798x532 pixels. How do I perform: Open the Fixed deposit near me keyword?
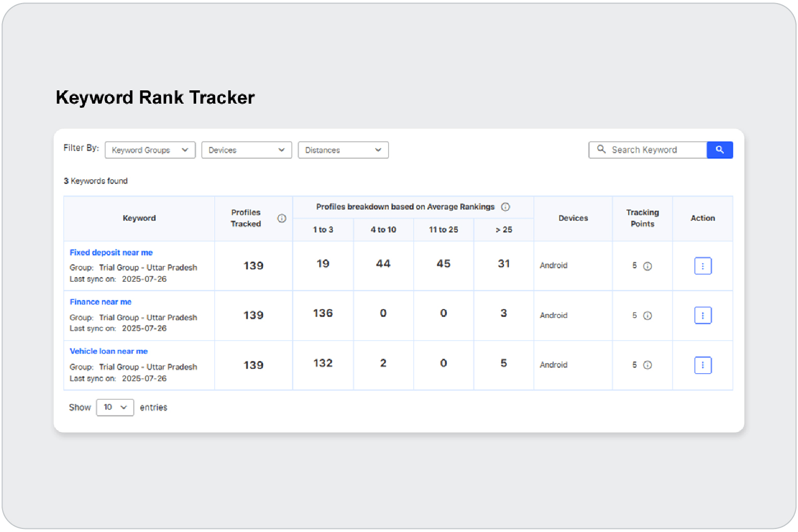click(111, 253)
